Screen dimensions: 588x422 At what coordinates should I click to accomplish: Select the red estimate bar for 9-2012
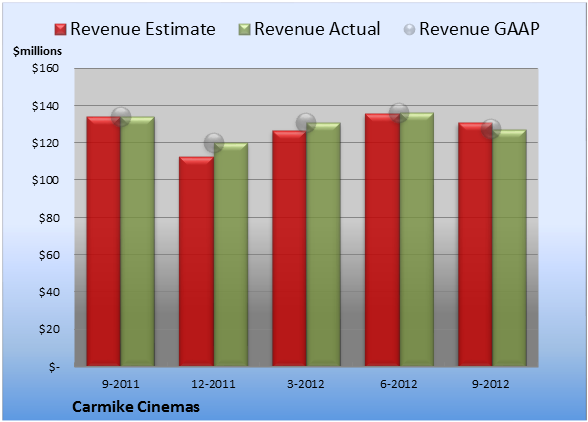click(475, 244)
